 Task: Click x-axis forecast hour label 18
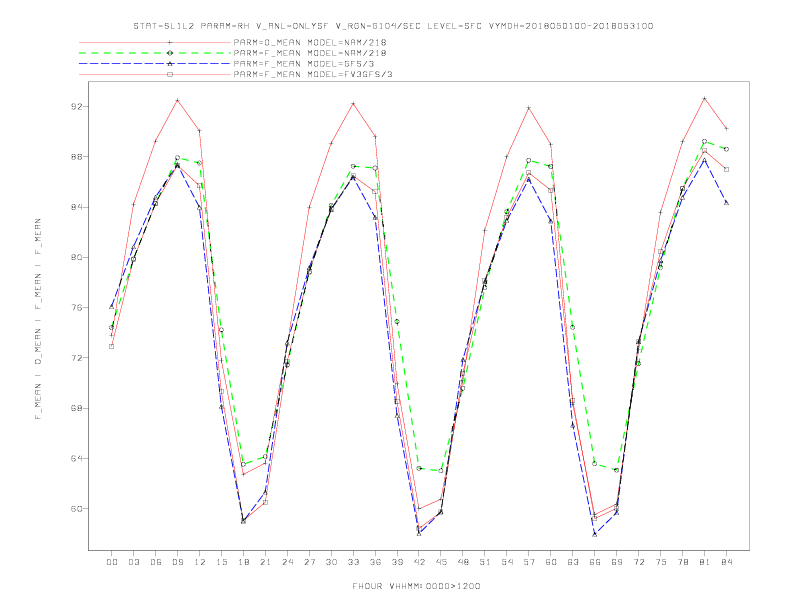[243, 562]
